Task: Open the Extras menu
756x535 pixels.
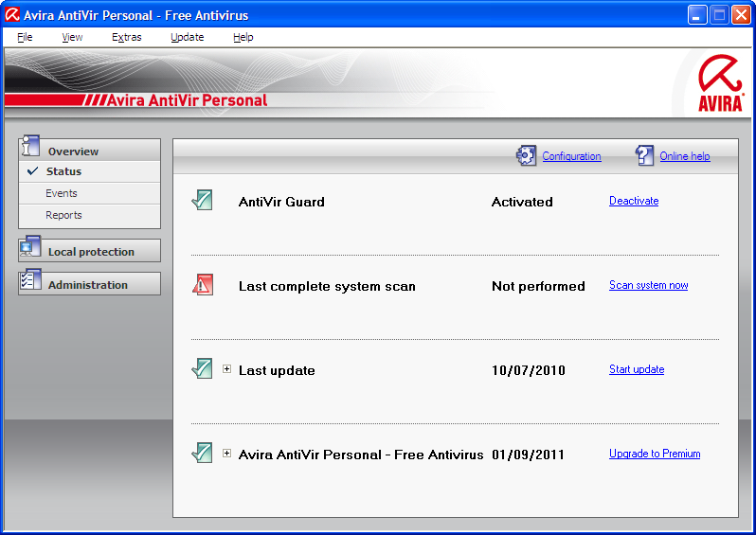Action: point(126,37)
